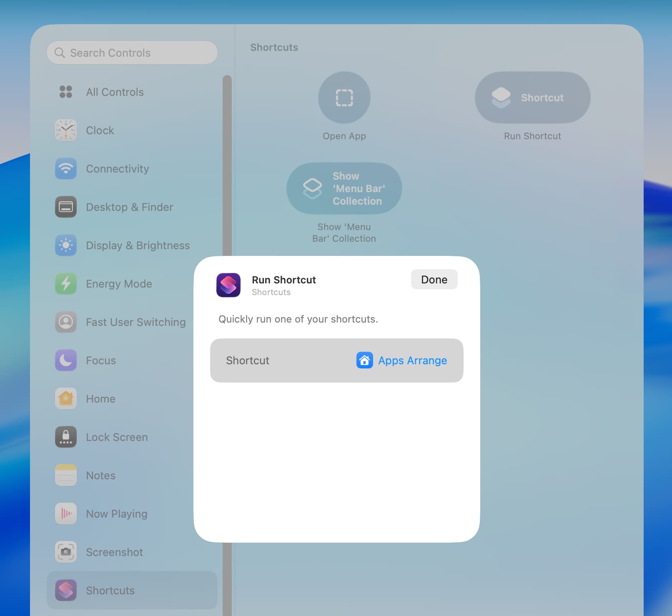This screenshot has width=672, height=616.
Task: Open the Apps Arrange shortcut picker
Action: pos(402,361)
